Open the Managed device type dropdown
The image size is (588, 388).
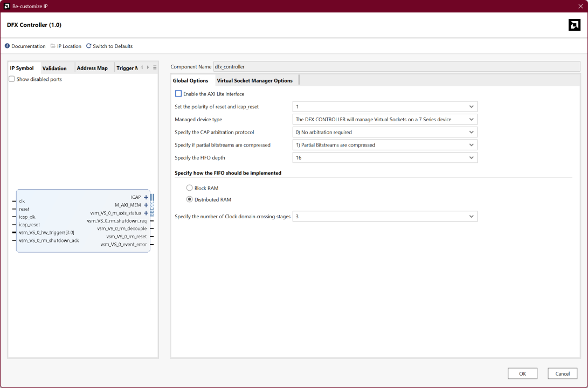point(385,119)
